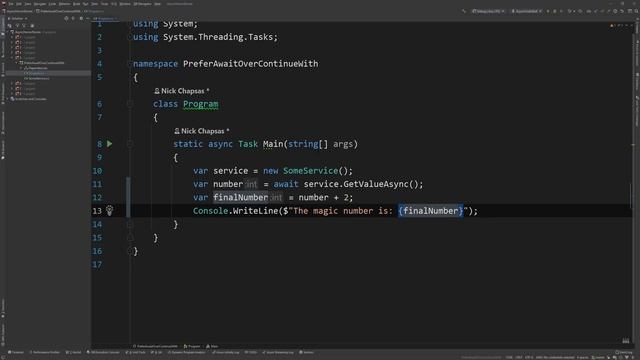Run Main with the green gutter arrow
The width and height of the screenshot is (640, 360).
coord(109,144)
